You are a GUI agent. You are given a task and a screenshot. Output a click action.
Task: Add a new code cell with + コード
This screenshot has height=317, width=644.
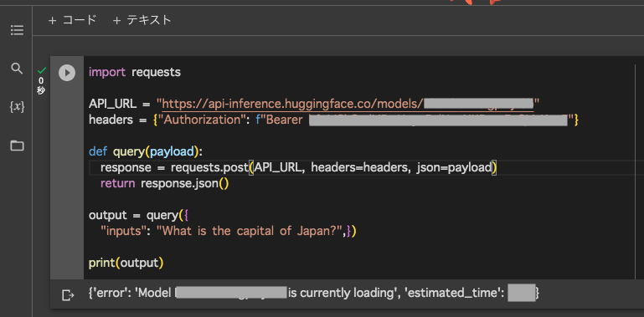[72, 20]
